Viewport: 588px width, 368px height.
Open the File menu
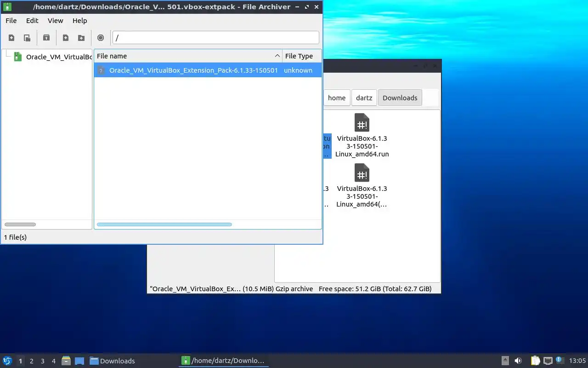11,21
